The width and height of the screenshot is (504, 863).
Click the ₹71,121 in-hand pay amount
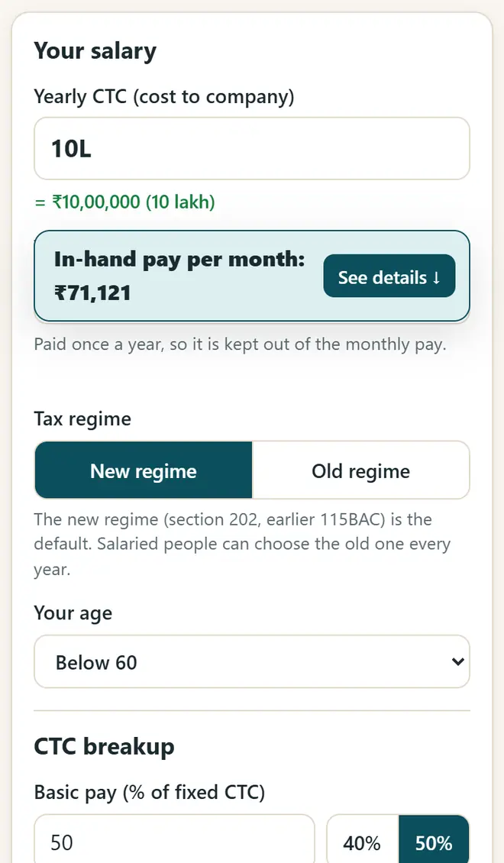(92, 293)
